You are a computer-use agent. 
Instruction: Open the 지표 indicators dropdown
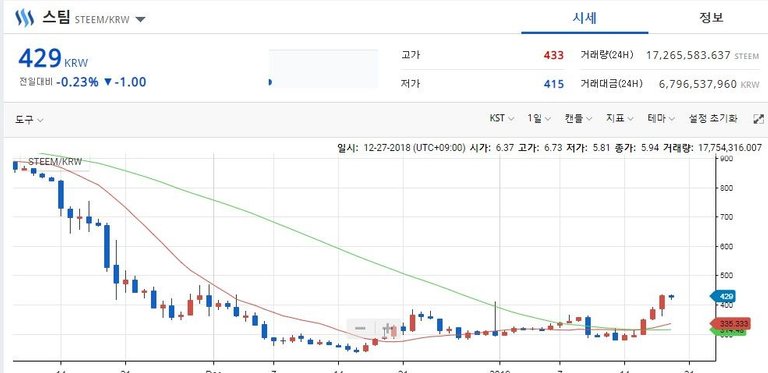[620, 118]
